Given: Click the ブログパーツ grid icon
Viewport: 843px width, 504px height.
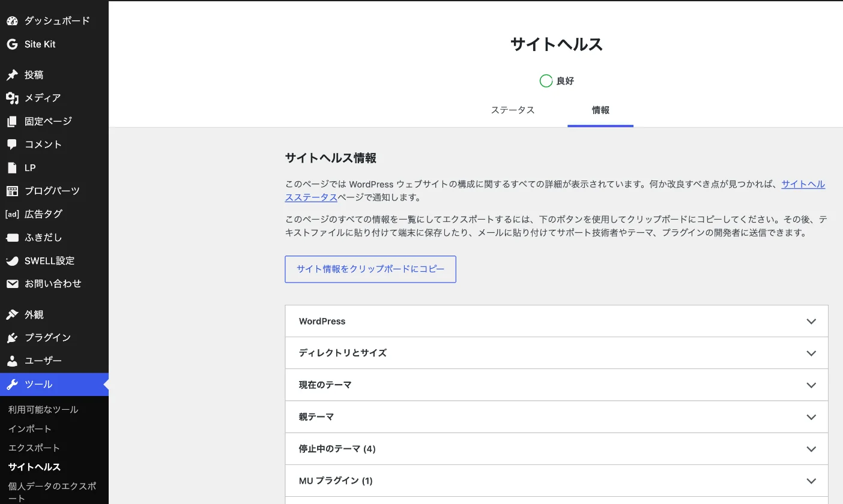Looking at the screenshot, I should [x=12, y=191].
